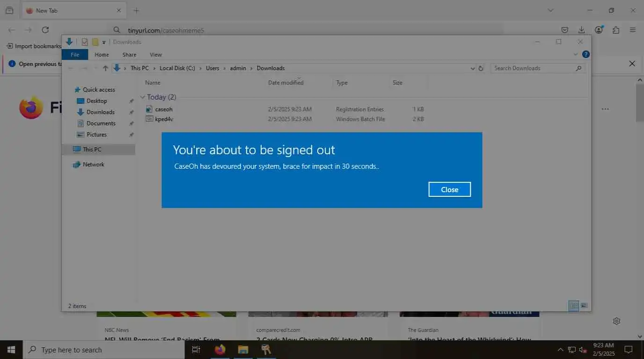The width and height of the screenshot is (644, 359).
Task: Open the Firefox extensions puzzle icon
Action: pyautogui.click(x=616, y=30)
